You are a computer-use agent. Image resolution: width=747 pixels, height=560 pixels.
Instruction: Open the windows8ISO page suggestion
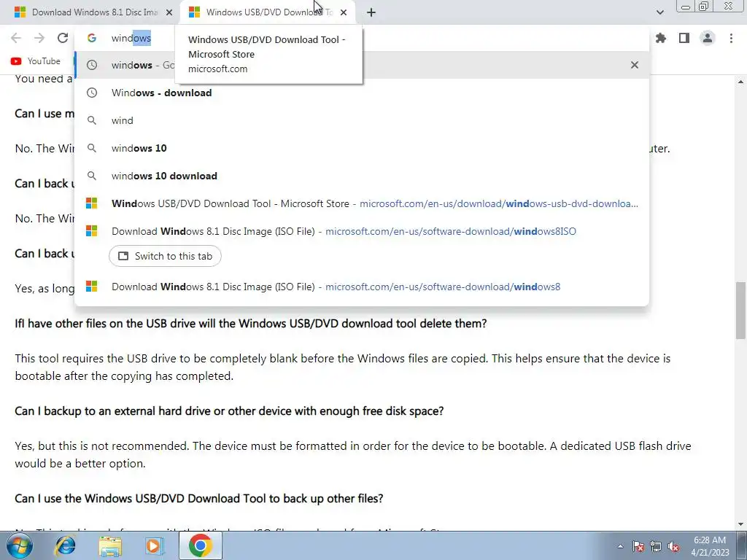[x=362, y=231]
